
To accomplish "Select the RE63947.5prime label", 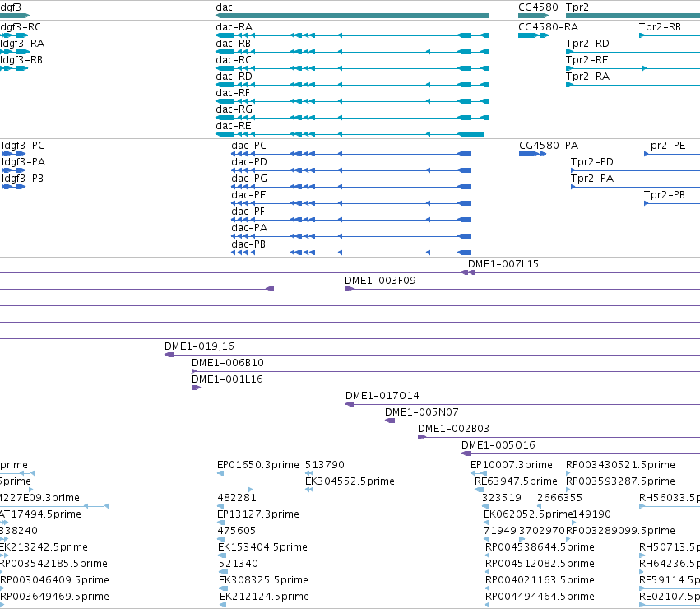I will pyautogui.click(x=516, y=481).
